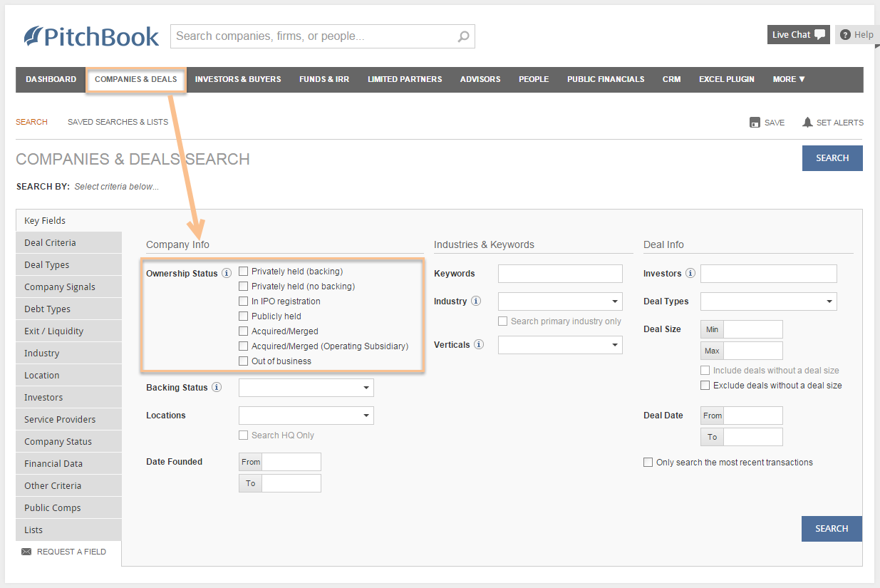Check Only search the most recent transactions

click(648, 462)
